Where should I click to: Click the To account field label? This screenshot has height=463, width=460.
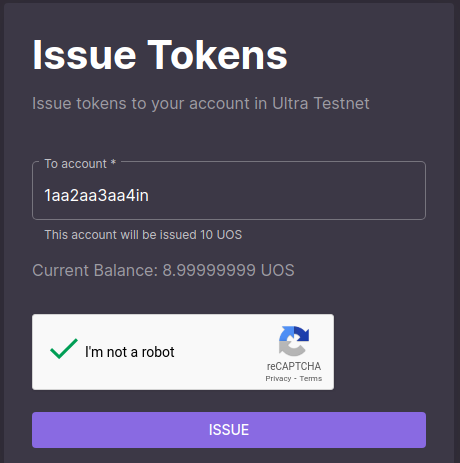(76, 164)
